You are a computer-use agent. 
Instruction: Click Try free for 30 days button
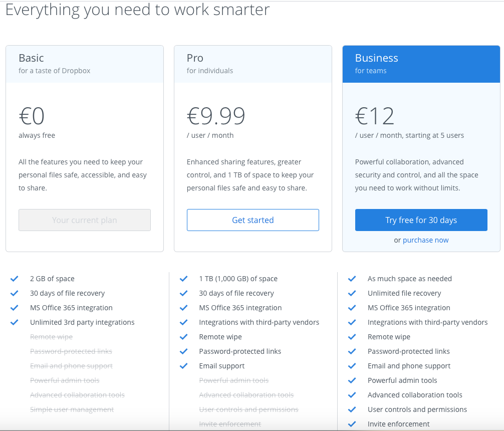(x=421, y=220)
